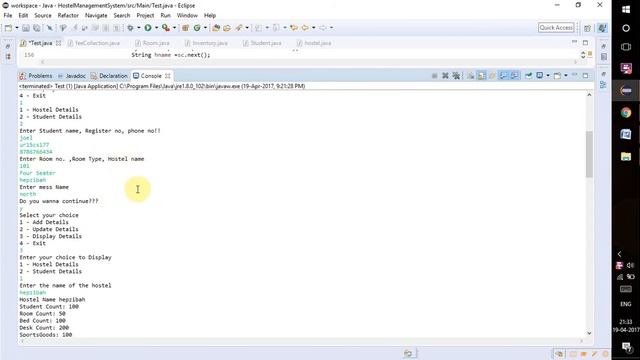Click the green Run button
This screenshot has width=640, height=360.
click(x=148, y=28)
